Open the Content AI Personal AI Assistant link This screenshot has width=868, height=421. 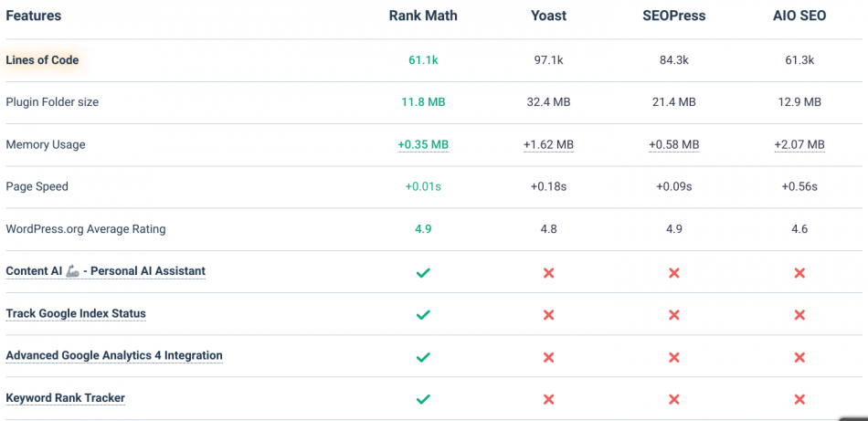pos(105,271)
